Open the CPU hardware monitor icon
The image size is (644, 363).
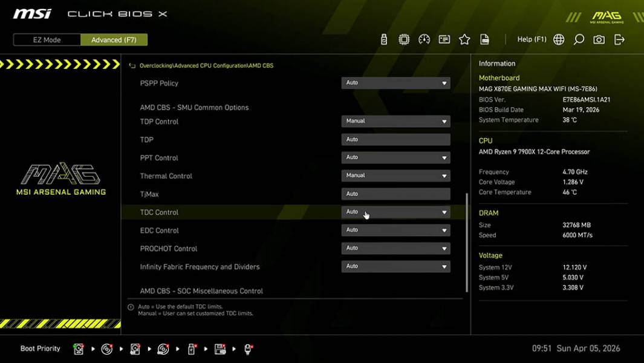pos(403,39)
